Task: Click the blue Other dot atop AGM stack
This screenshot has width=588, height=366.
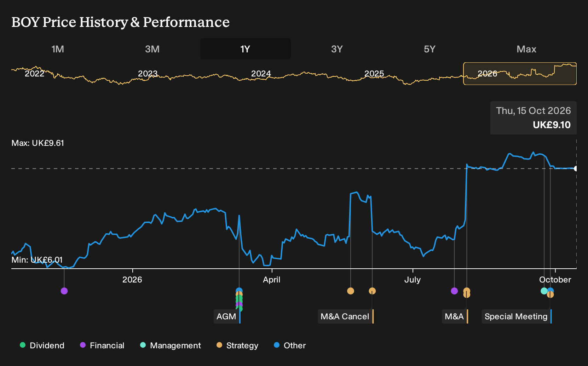Action: tap(239, 291)
